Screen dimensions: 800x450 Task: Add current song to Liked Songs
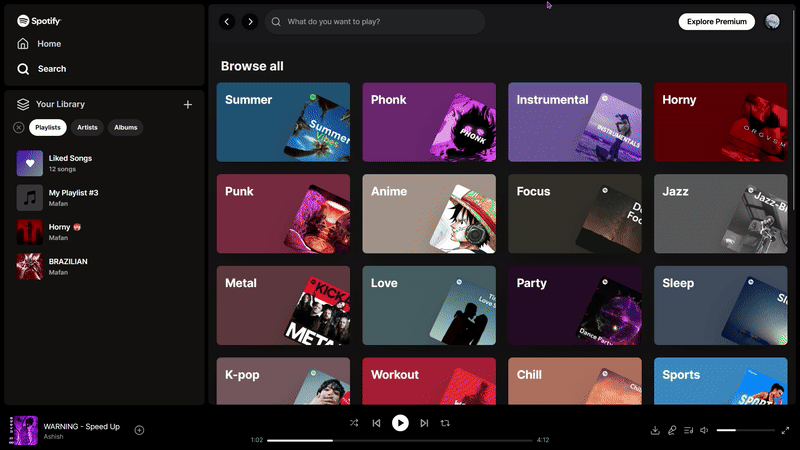[x=139, y=430]
